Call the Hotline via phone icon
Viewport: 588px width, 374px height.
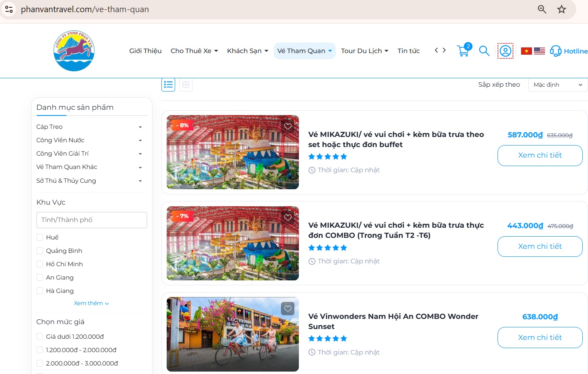click(x=555, y=51)
